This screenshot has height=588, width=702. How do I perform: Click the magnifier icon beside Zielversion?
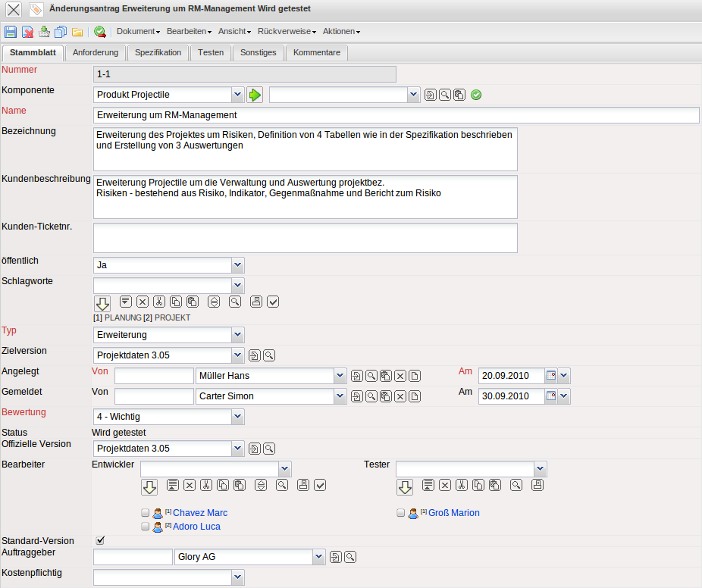(269, 355)
